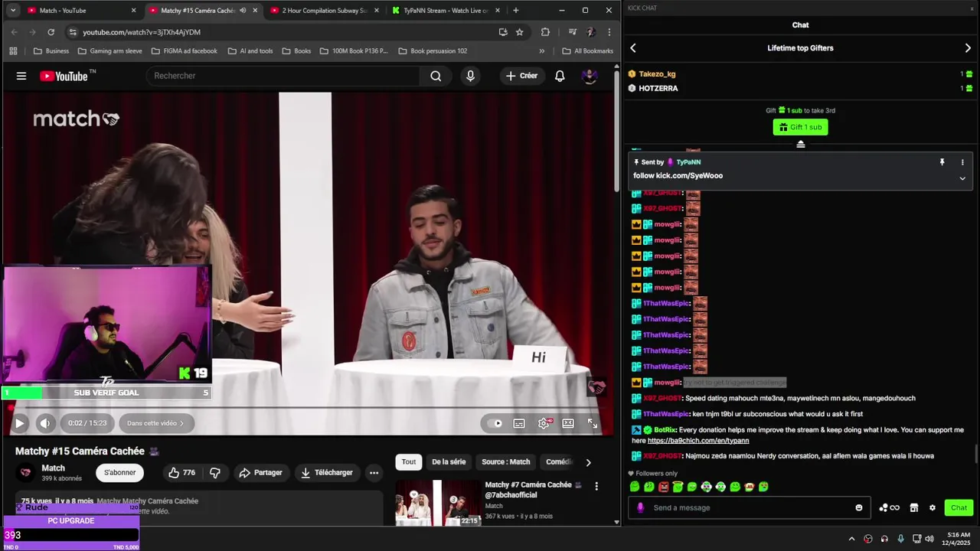
Task: Select the 'Tout' filter chip
Action: 409,462
